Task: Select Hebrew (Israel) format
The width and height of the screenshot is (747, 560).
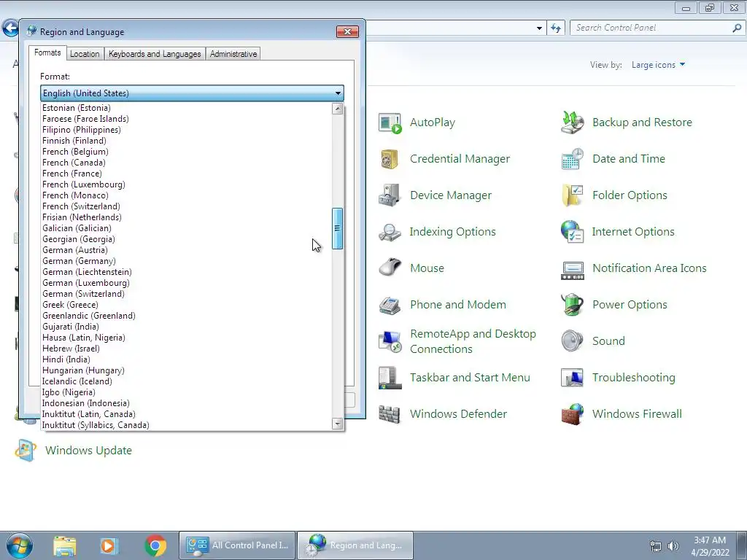Action: pos(186,349)
